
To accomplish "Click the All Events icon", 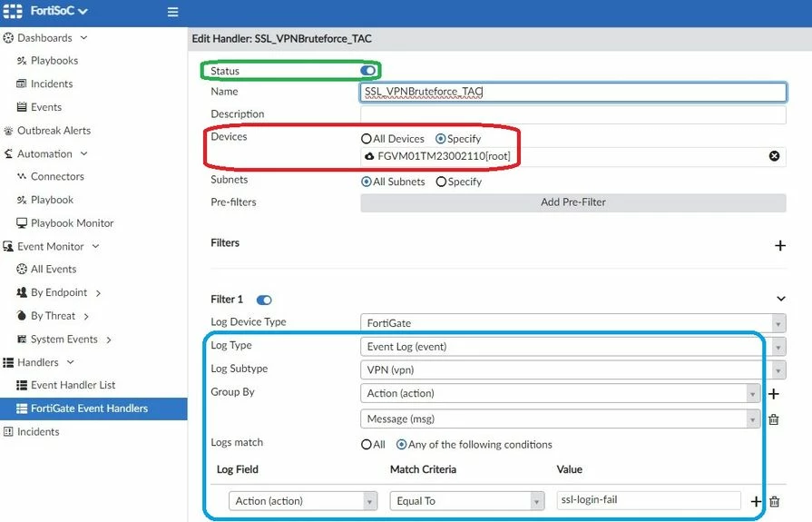I will click(21, 269).
